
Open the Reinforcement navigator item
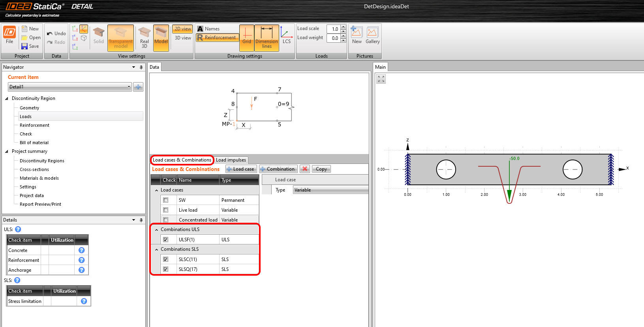[34, 125]
